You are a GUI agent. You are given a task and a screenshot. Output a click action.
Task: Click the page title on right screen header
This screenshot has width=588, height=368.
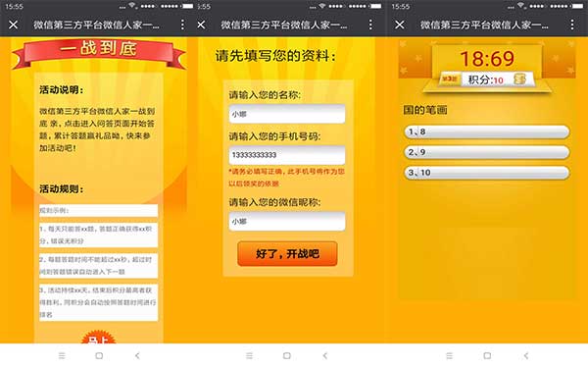[484, 25]
